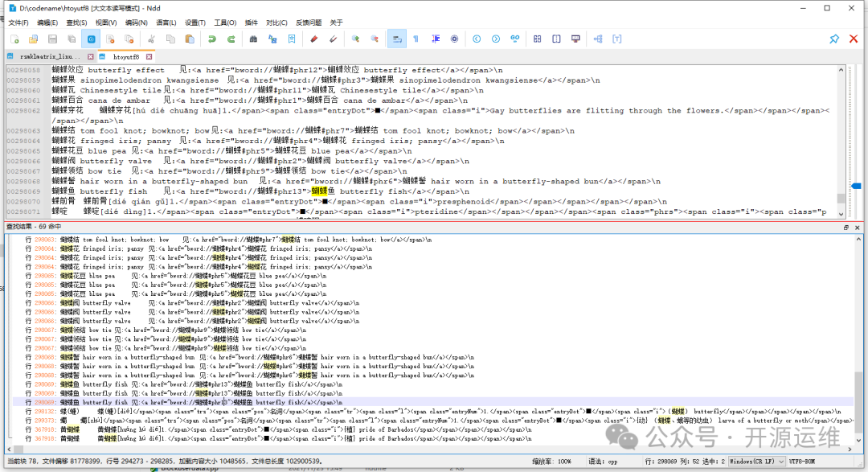Click the red X toolbar icon

pos(854,39)
